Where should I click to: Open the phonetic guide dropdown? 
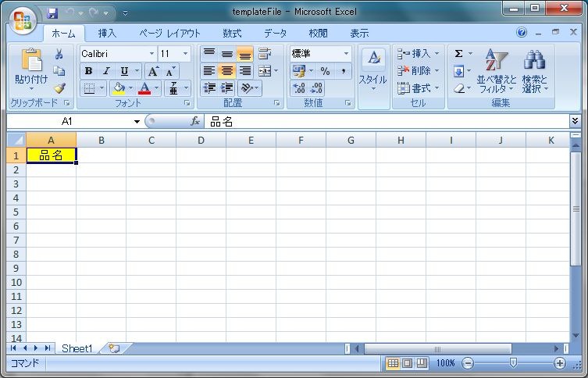point(186,88)
